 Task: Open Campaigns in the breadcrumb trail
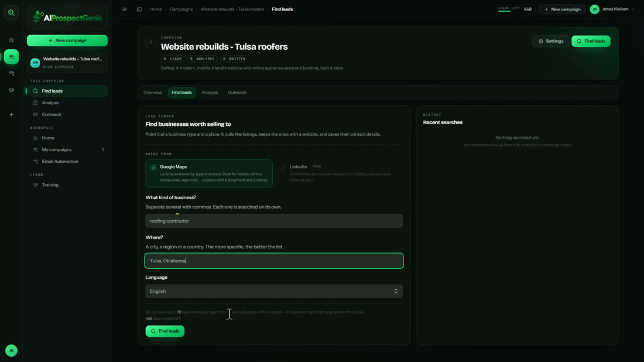click(181, 9)
